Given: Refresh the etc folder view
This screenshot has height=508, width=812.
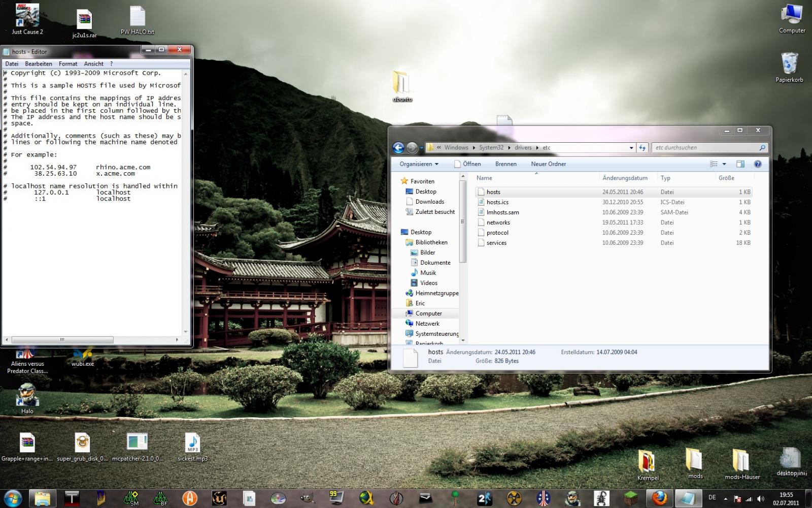Looking at the screenshot, I should 642,148.
